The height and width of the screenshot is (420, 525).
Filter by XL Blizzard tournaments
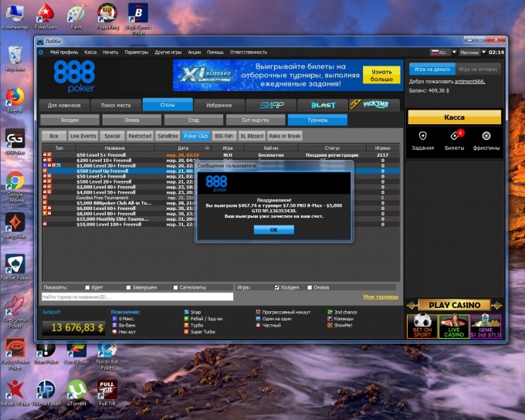click(x=252, y=136)
